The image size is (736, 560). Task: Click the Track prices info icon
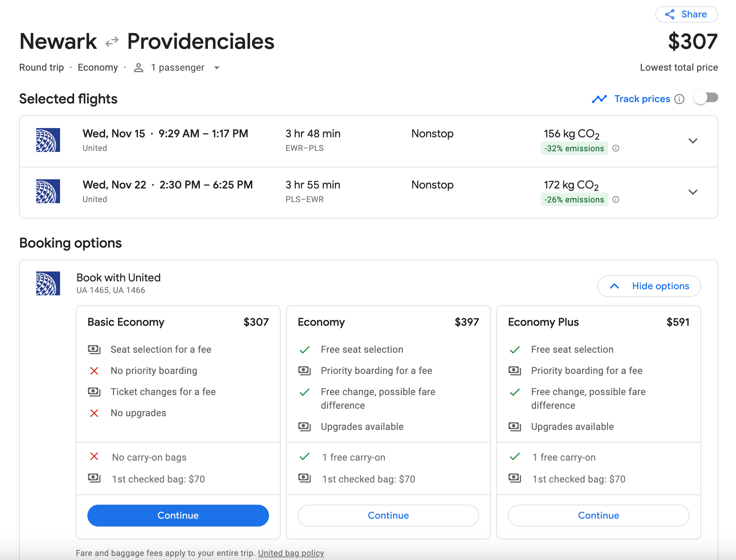(679, 99)
